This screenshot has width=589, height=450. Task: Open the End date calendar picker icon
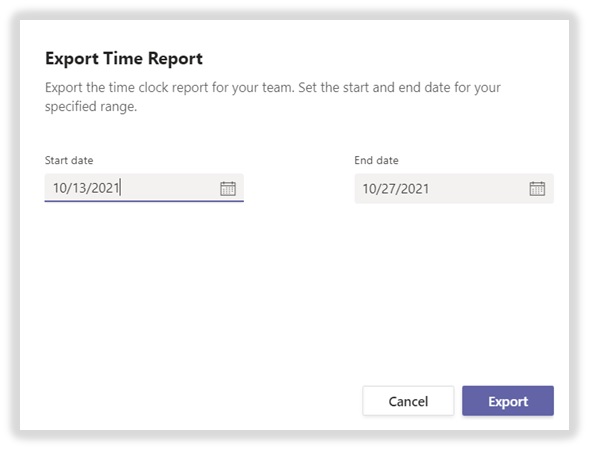(x=537, y=188)
